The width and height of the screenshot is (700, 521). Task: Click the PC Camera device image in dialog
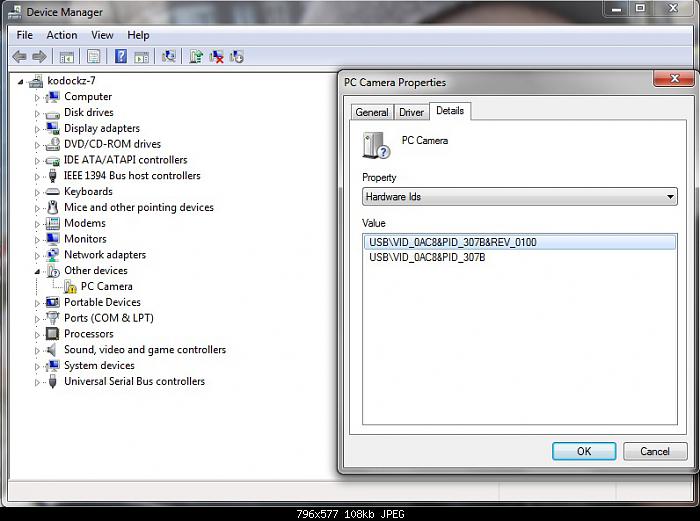[376, 145]
